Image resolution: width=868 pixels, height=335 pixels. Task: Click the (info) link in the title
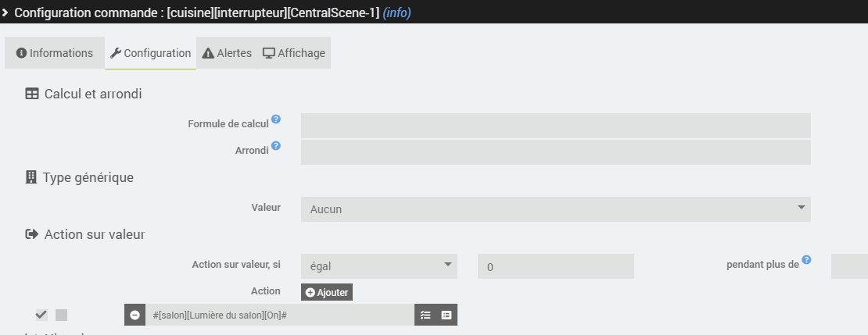pos(396,12)
